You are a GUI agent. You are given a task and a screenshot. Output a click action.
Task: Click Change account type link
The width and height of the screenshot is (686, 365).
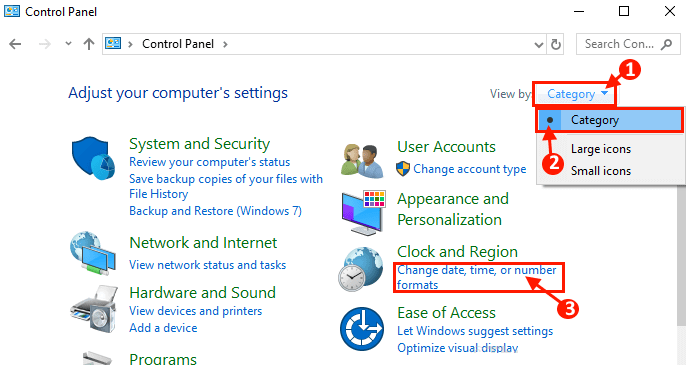(470, 169)
